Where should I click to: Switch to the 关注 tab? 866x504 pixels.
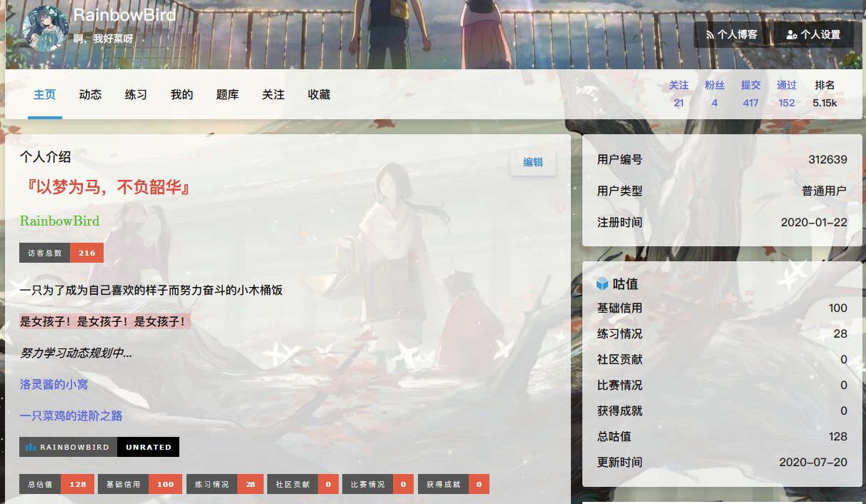pyautogui.click(x=273, y=94)
